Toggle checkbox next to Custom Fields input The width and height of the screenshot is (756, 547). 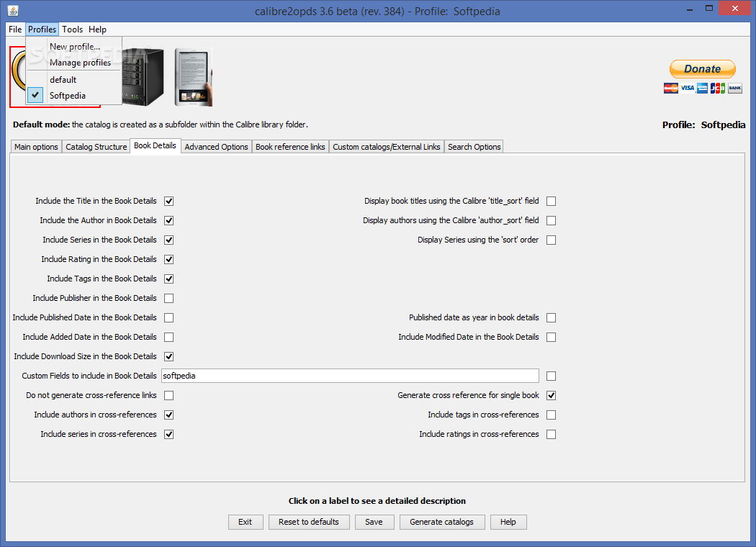tap(551, 376)
